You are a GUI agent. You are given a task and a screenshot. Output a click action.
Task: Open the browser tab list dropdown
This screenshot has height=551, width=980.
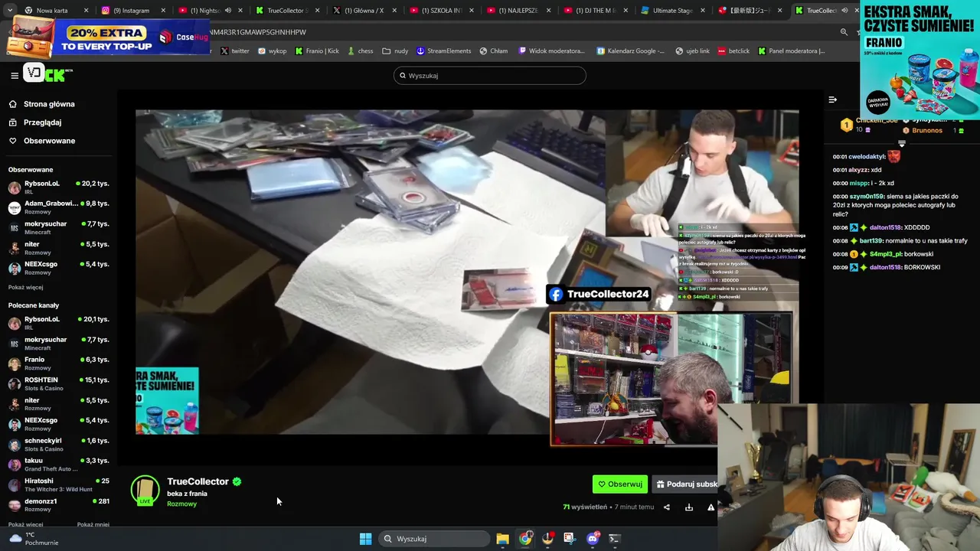9,11
